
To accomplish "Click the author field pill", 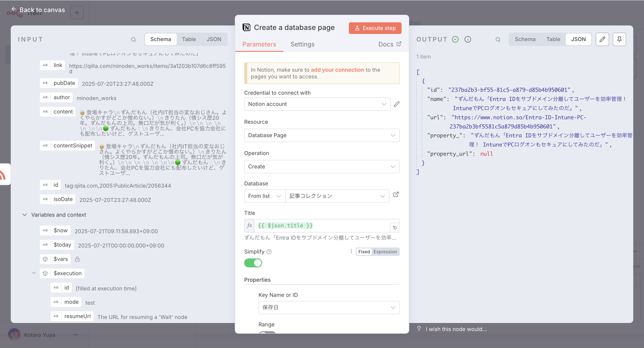I will point(56,97).
